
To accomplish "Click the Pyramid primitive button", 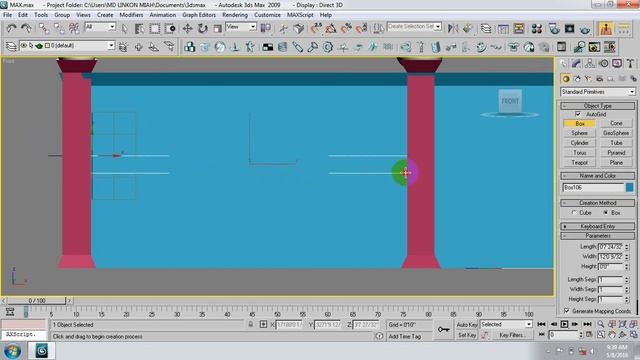I will tap(616, 153).
